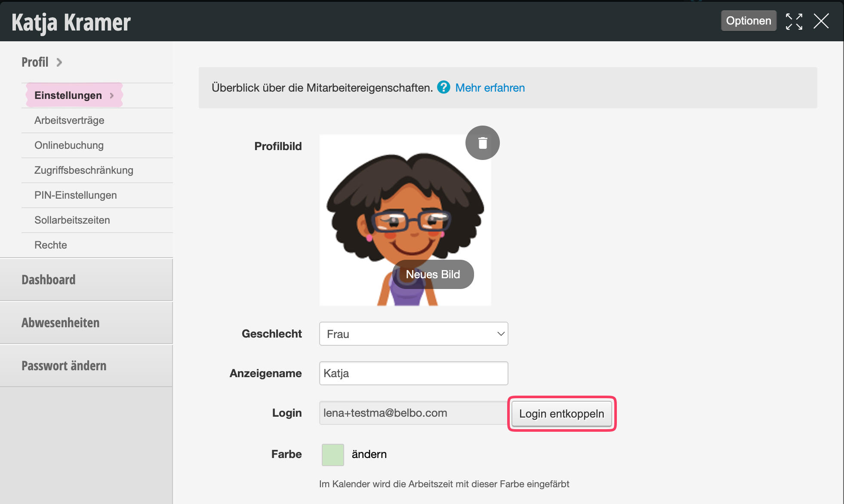Screen dimensions: 844x504
Task: Click the blue help question mark icon
Action: (x=444, y=87)
